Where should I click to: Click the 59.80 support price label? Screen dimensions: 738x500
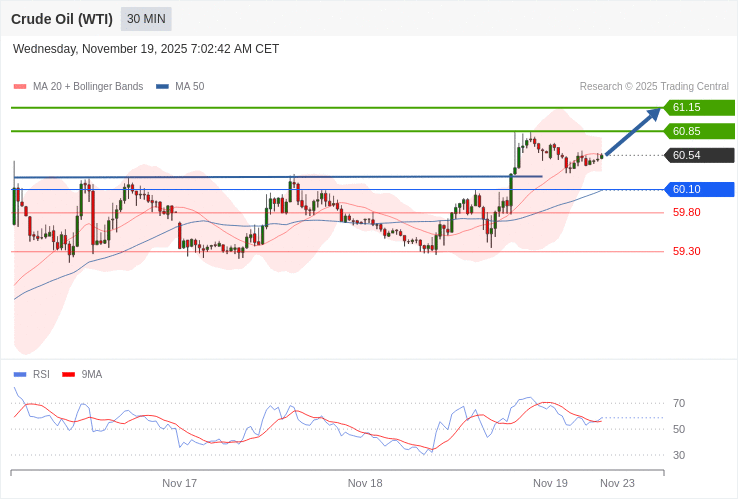(686, 213)
